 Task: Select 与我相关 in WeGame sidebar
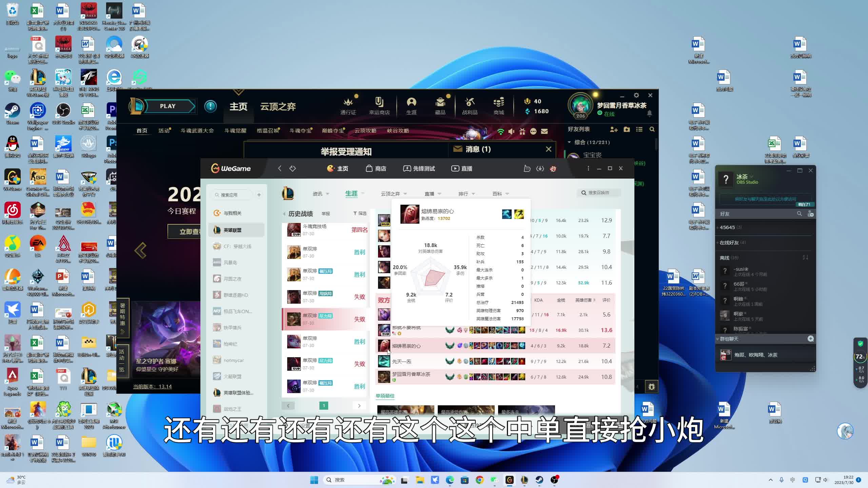pos(236,213)
